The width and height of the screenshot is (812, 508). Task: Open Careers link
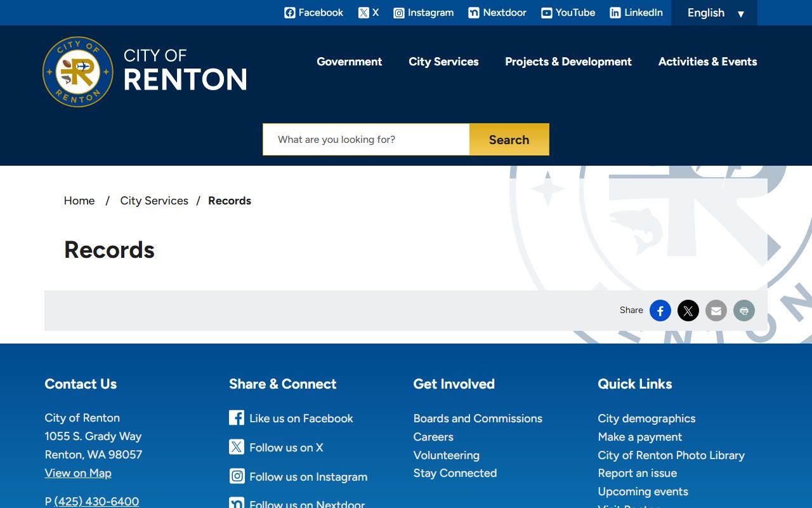click(x=433, y=437)
